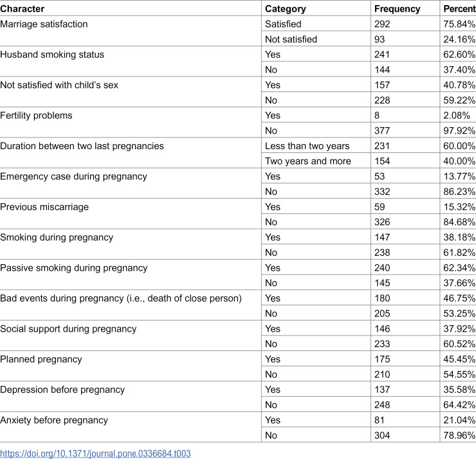The width and height of the screenshot is (476, 459).
Task: Click the Two years and more cell
Action: pos(308,161)
